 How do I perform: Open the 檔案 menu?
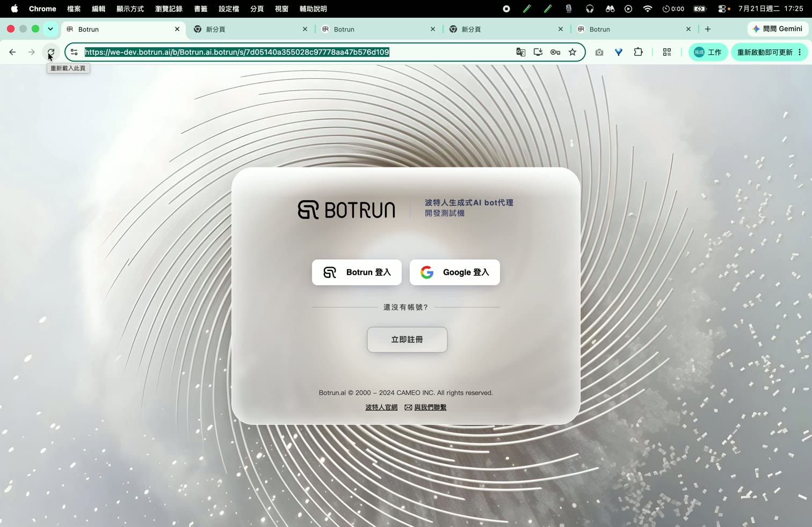click(x=74, y=9)
